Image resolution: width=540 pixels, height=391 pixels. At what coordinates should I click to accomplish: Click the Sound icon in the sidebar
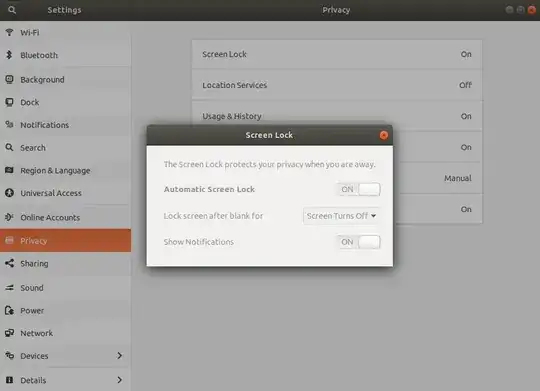[9, 288]
